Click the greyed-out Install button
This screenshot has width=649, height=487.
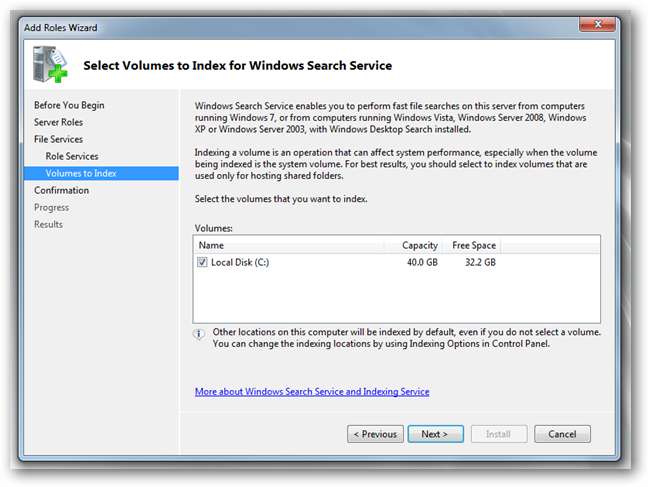point(498,434)
